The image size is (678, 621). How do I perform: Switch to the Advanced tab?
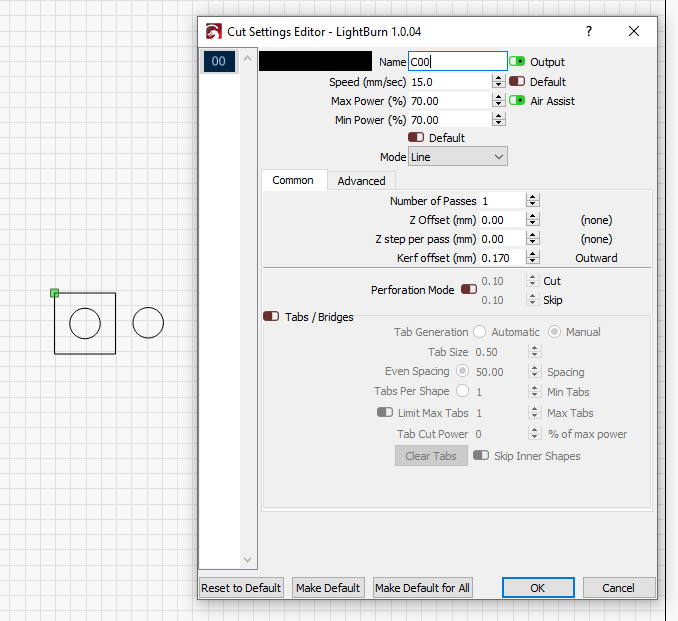click(361, 181)
